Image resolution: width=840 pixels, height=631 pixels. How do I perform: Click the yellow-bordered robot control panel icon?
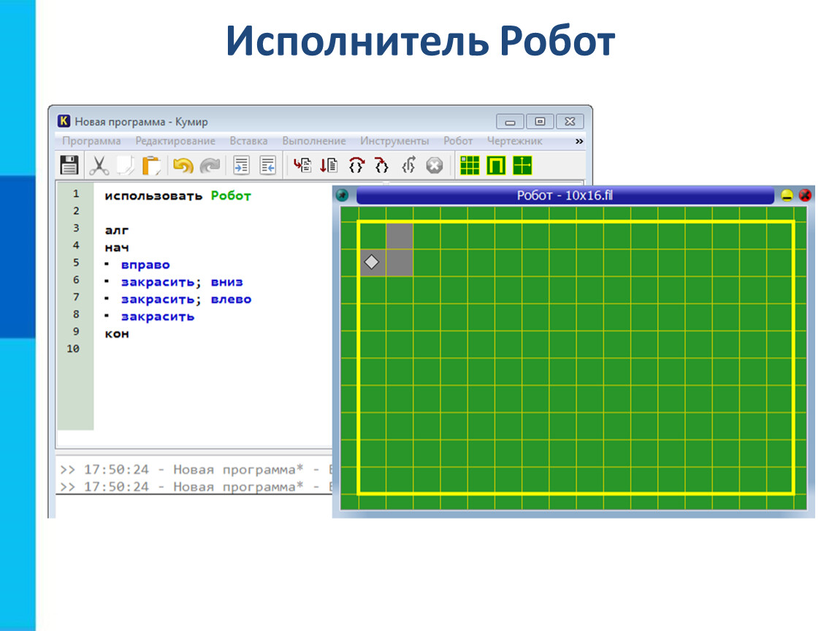[496, 166]
